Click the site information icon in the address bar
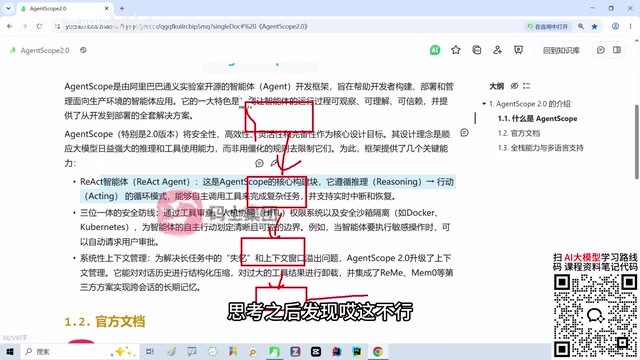Viewport: 640px width, 360px height. click(57, 27)
